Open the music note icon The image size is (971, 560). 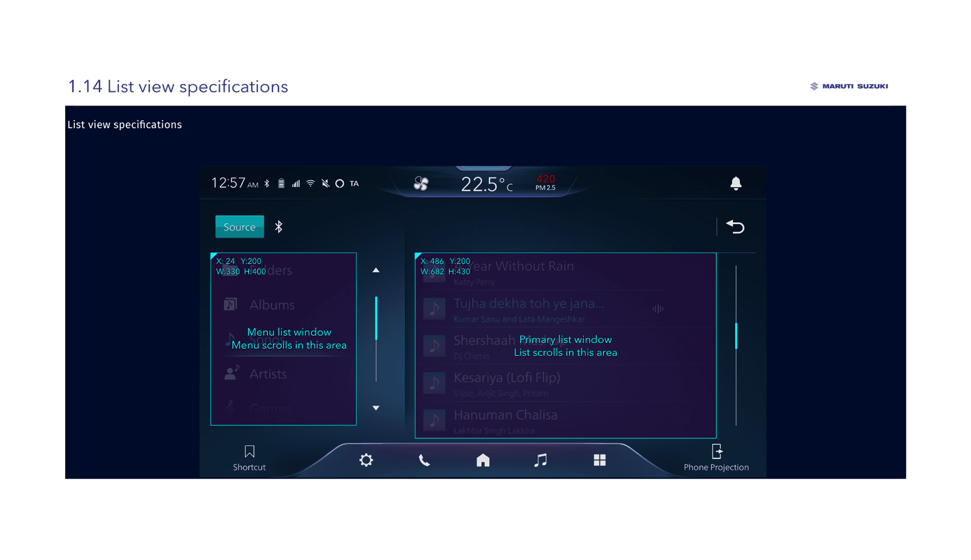[540, 460]
